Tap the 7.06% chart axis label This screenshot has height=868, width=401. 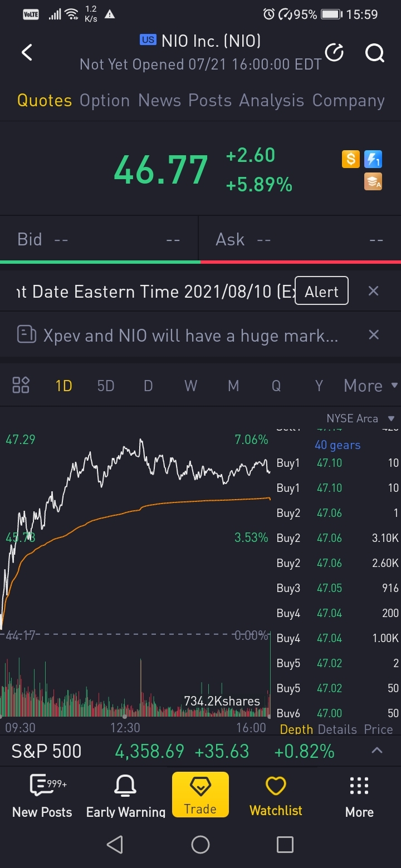(x=251, y=440)
